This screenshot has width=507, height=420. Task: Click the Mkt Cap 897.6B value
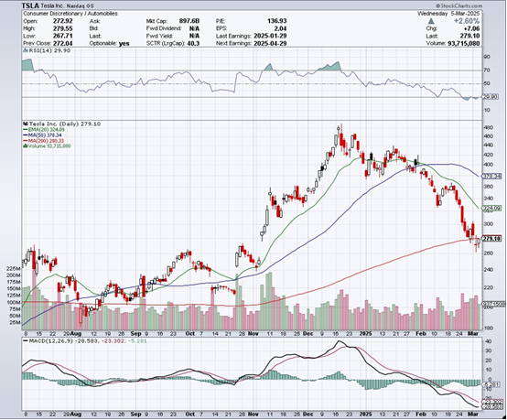click(189, 21)
